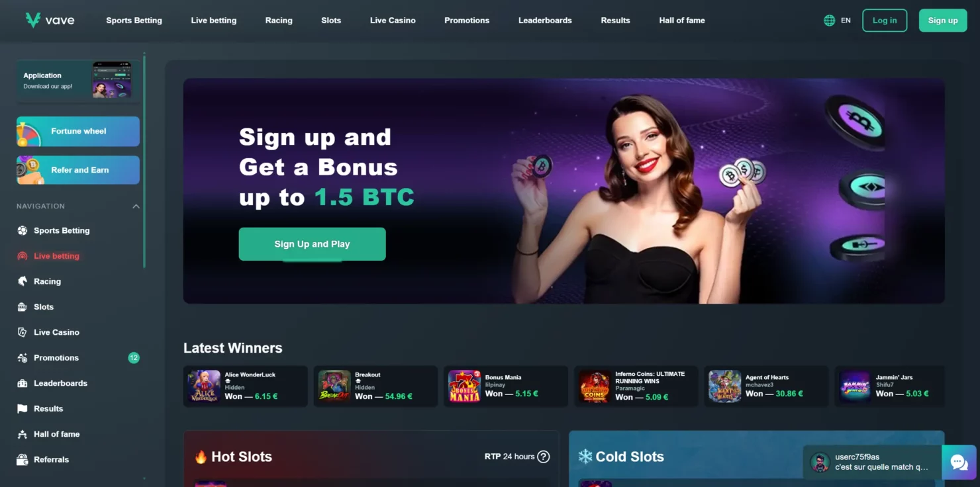Image resolution: width=980 pixels, height=487 pixels.
Task: Open Alice WonderLuck winner thumbnail
Action: coord(204,386)
